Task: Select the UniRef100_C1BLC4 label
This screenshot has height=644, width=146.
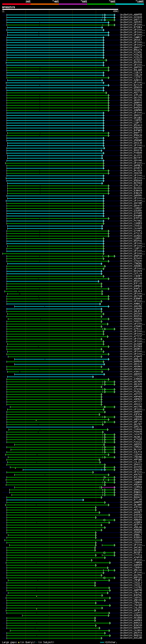Action: [131, 72]
